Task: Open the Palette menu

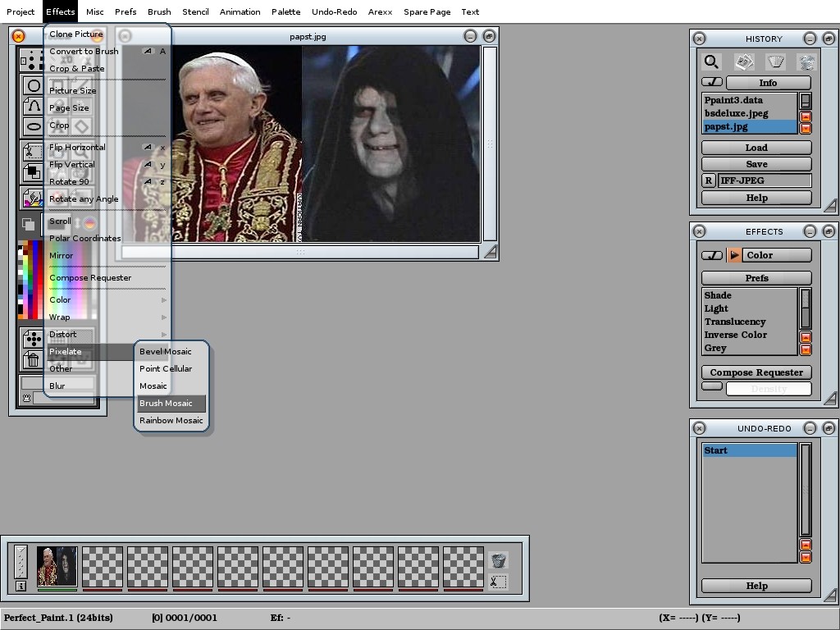Action: click(x=285, y=11)
